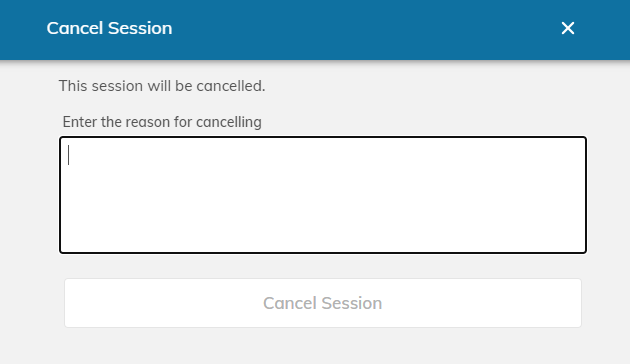The width and height of the screenshot is (630, 364).
Task: Click the blue dialog header bar
Action: pyautogui.click(x=315, y=30)
